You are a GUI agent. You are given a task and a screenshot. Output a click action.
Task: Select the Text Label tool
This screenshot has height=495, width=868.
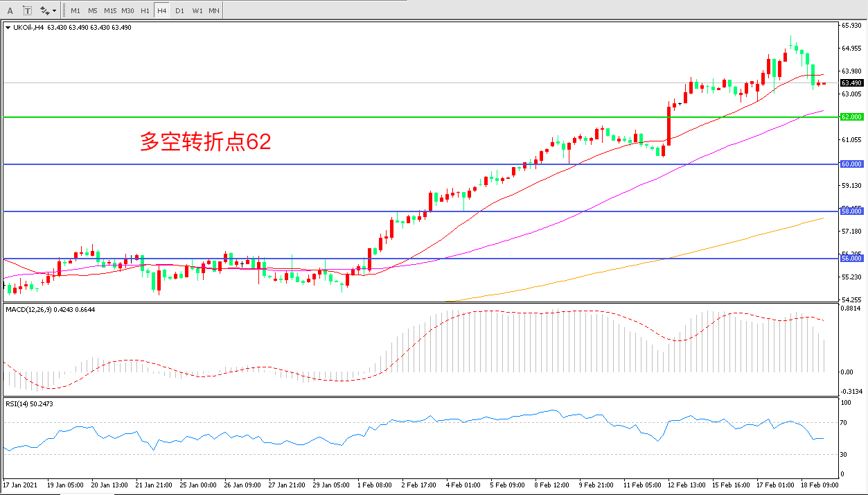pos(28,11)
